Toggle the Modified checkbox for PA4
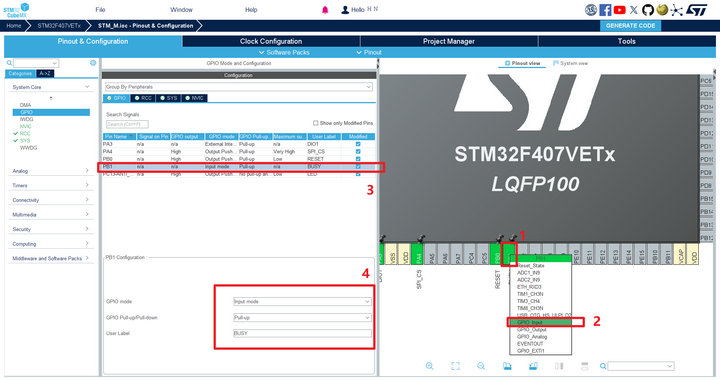Viewport: 720px width, 381px height. [x=358, y=151]
